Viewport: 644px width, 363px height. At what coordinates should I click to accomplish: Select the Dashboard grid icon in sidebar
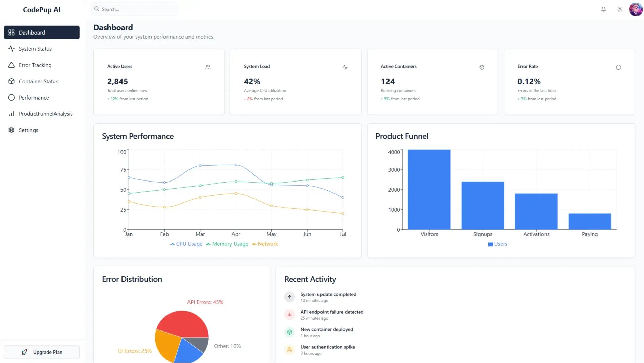[x=11, y=33]
